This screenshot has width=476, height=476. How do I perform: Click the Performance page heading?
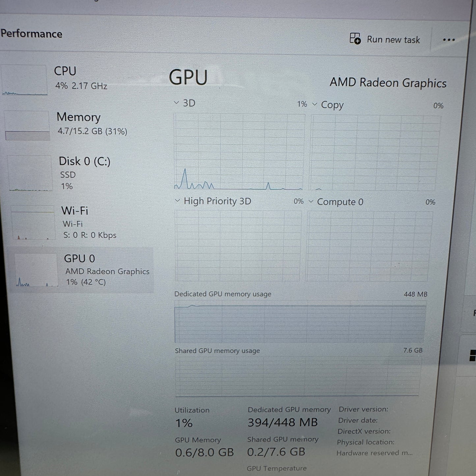tap(31, 34)
